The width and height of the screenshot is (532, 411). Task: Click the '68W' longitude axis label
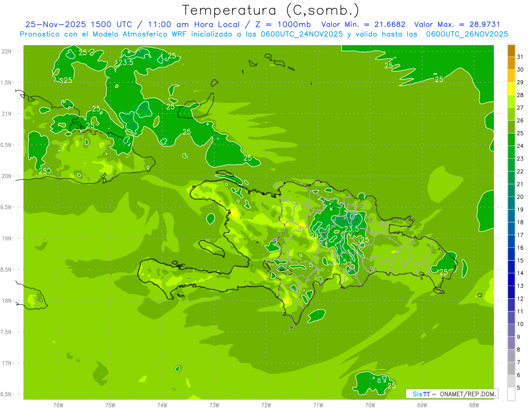[474, 405]
